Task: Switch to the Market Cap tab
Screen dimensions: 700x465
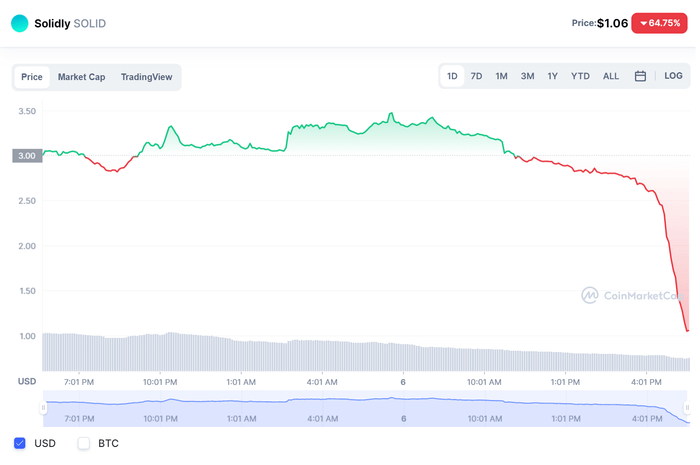Action: (81, 77)
